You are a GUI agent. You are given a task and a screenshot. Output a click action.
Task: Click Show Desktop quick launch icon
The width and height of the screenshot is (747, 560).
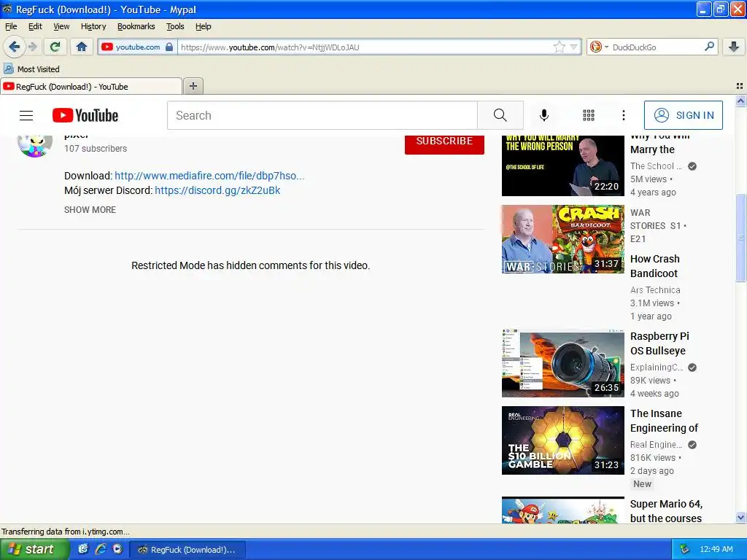tap(83, 549)
